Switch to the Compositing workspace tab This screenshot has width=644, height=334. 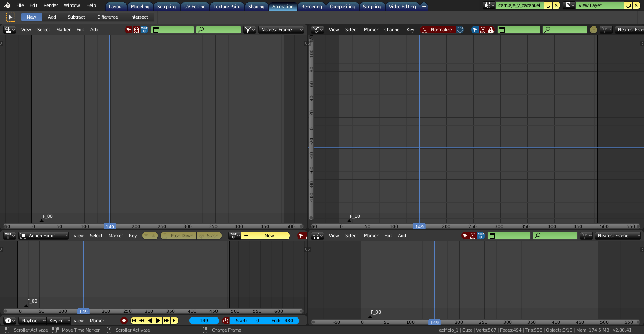click(x=342, y=7)
